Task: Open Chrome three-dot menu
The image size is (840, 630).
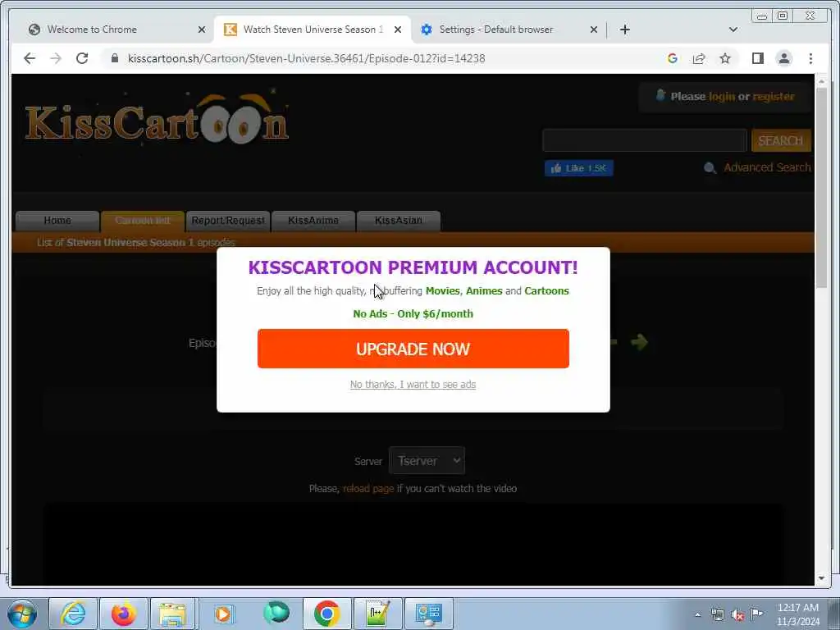Action: [810, 58]
